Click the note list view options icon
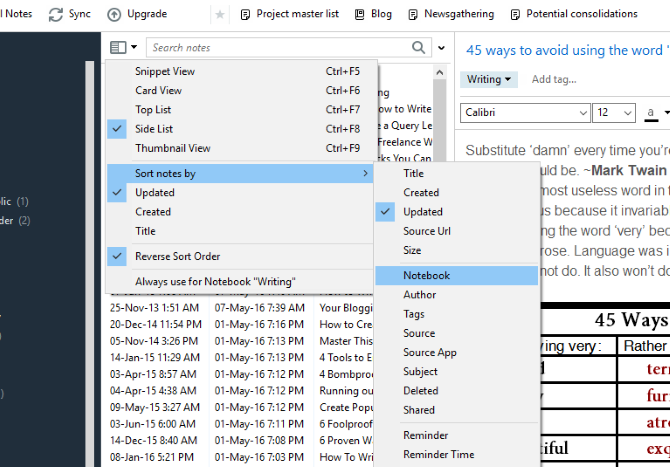This screenshot has height=467, width=670. [x=122, y=47]
